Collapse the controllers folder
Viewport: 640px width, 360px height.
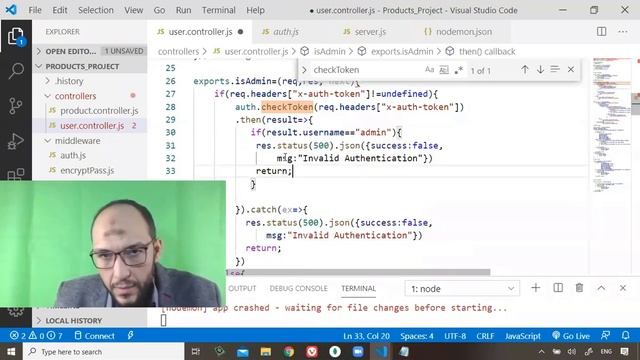(x=90, y=96)
